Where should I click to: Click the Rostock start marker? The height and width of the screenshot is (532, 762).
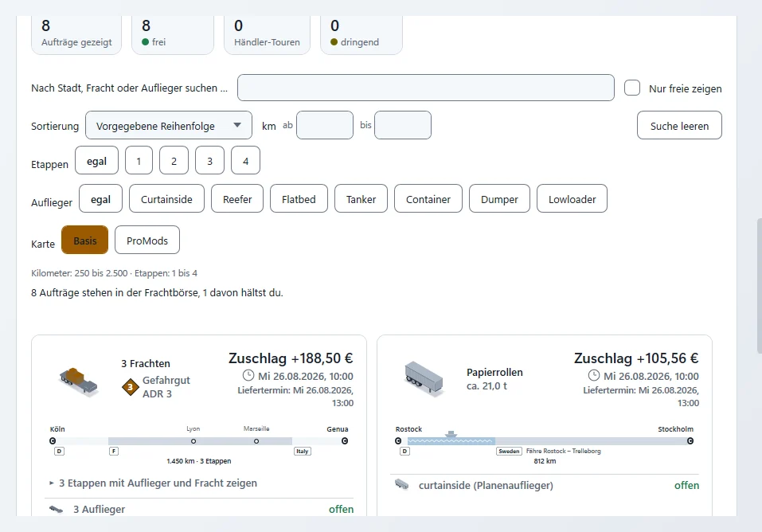click(398, 441)
